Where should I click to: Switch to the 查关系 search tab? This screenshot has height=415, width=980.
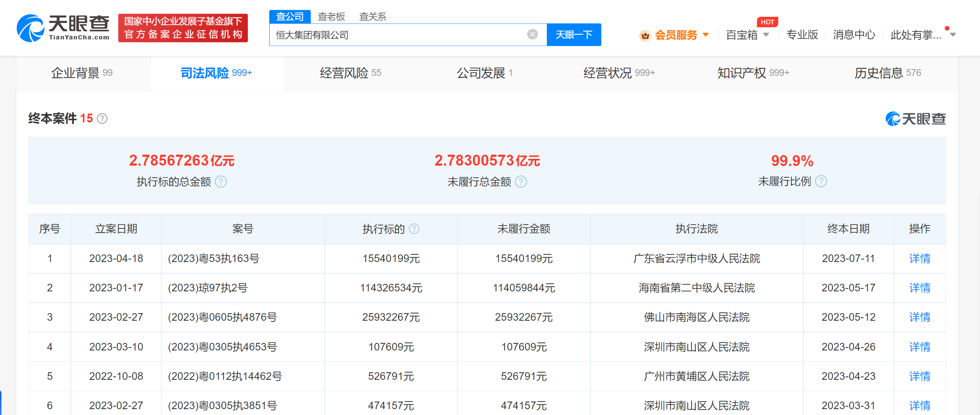372,16
